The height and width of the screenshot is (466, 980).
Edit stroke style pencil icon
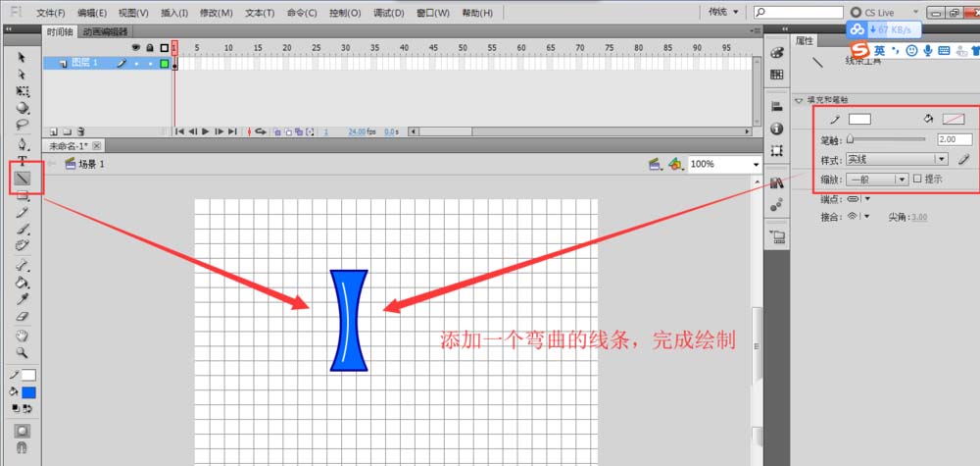tap(963, 160)
